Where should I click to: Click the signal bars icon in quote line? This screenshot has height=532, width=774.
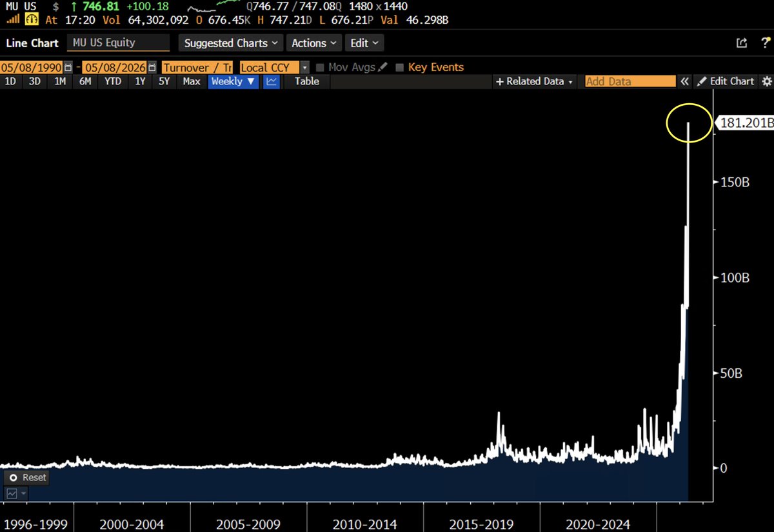click(x=12, y=20)
